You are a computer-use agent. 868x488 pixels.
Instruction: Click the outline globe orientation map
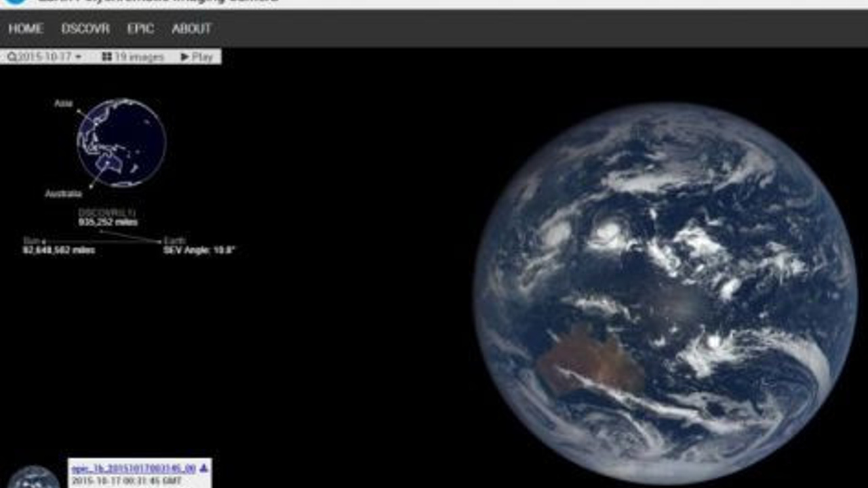[x=121, y=143]
